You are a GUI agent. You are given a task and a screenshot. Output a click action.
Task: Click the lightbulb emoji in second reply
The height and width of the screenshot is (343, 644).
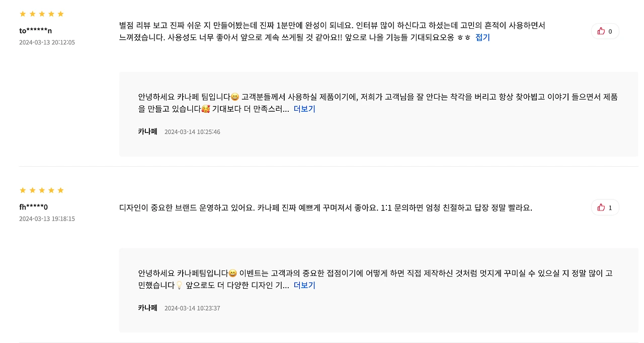tap(179, 285)
